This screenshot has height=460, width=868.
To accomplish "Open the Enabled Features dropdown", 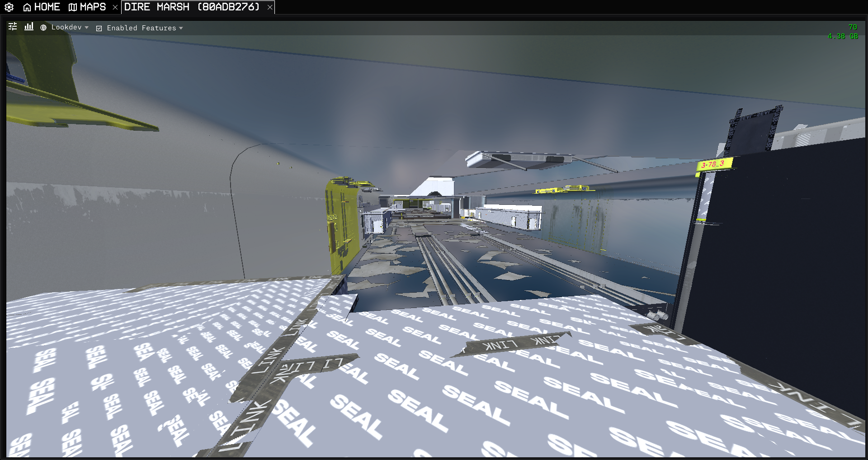I will 140,28.
